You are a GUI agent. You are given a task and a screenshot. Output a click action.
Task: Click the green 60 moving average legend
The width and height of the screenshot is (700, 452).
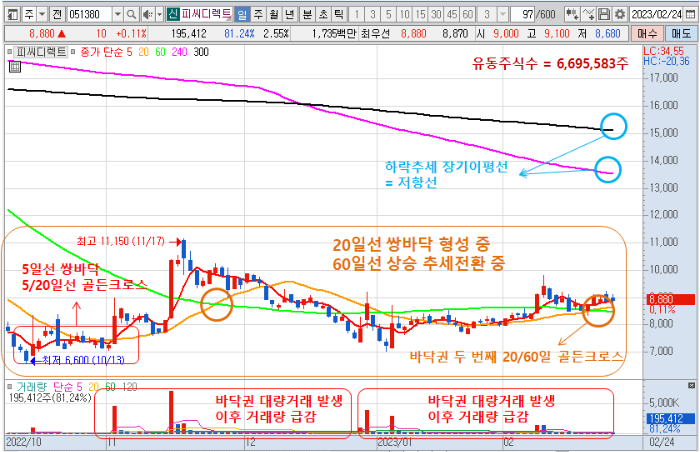pos(160,52)
